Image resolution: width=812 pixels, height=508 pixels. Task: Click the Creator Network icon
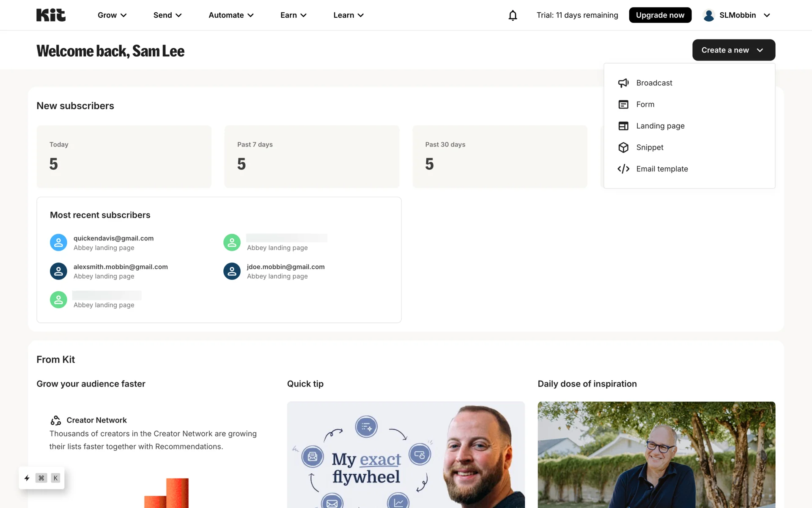coord(56,420)
